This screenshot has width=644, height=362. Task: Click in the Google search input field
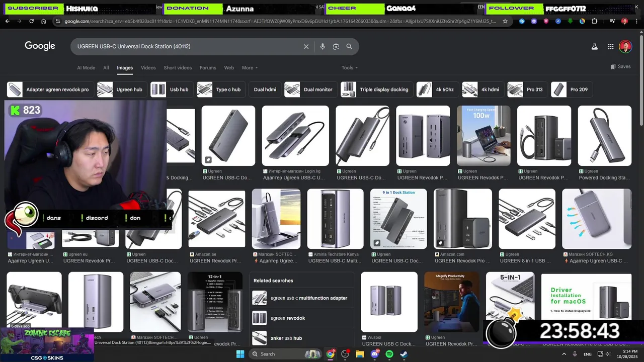pyautogui.click(x=186, y=46)
